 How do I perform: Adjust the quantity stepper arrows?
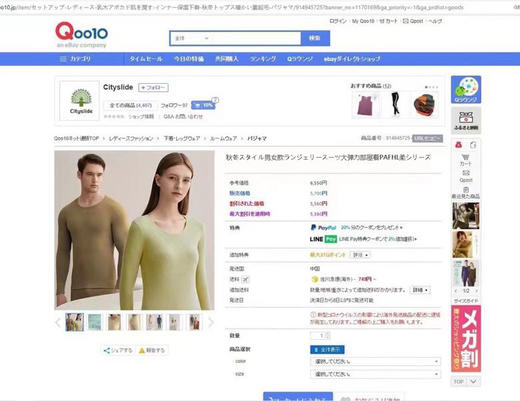click(x=328, y=336)
